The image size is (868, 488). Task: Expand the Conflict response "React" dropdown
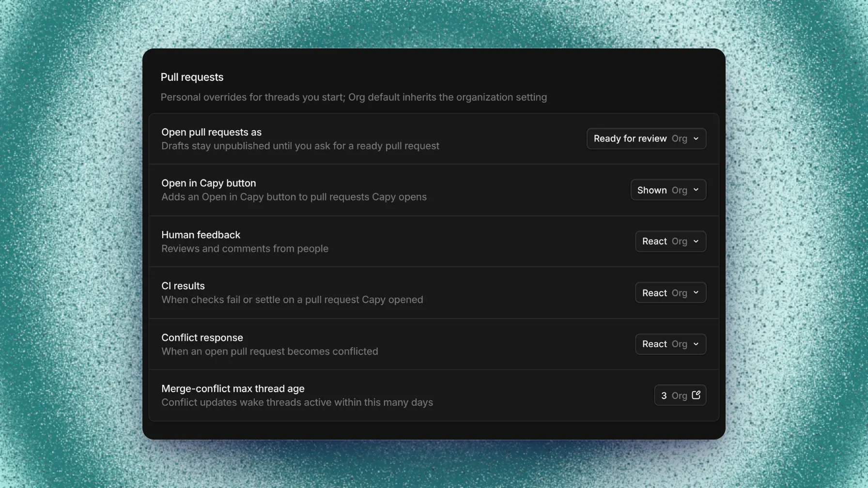click(670, 344)
